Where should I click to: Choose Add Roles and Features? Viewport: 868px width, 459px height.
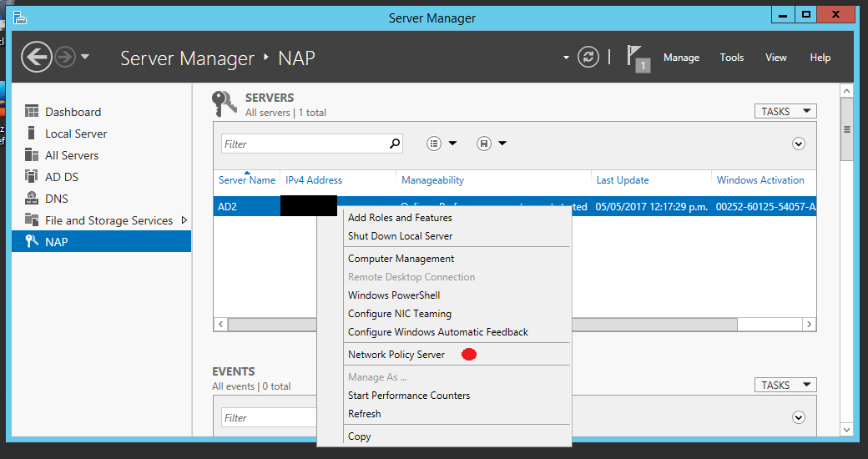(400, 218)
